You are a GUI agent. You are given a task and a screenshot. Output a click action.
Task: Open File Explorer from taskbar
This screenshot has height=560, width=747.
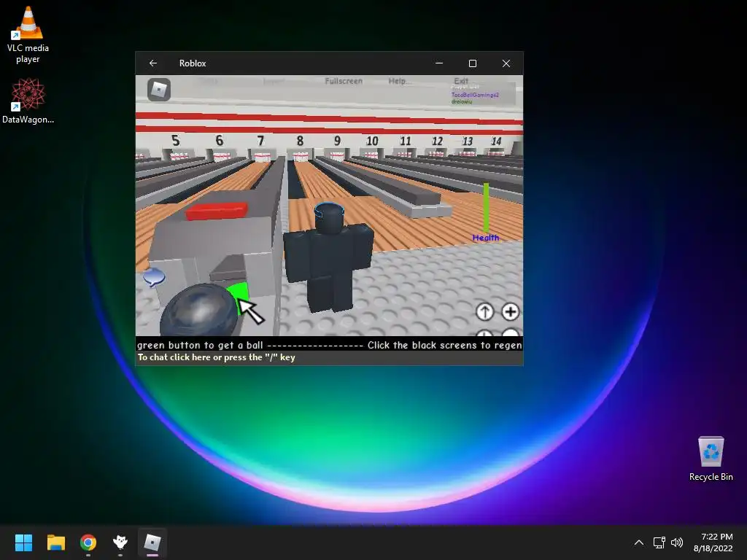click(55, 542)
